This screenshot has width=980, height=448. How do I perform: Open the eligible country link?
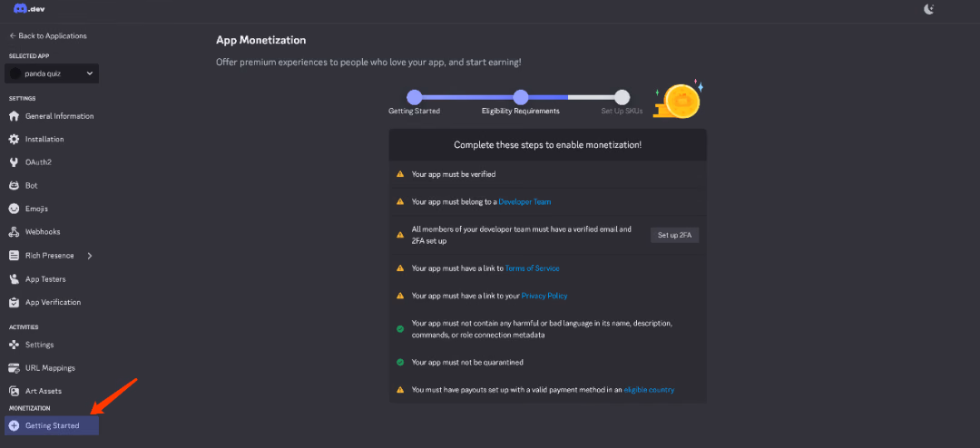649,390
